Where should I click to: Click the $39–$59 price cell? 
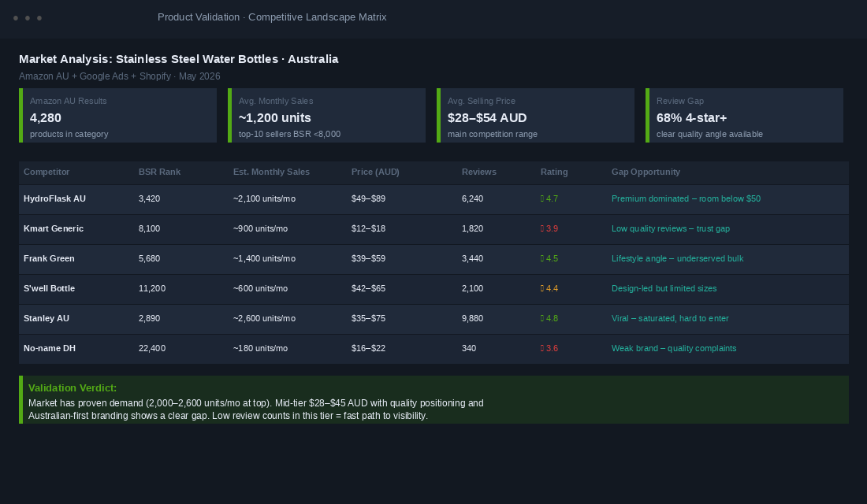coord(368,258)
